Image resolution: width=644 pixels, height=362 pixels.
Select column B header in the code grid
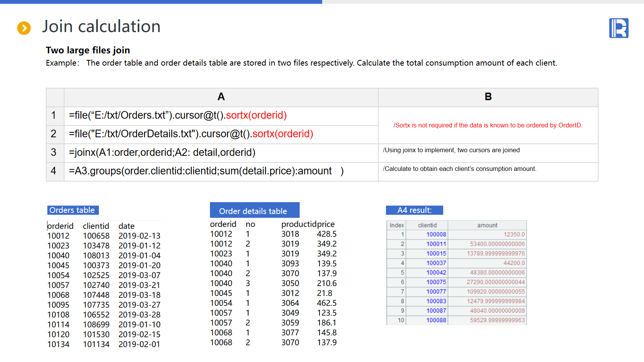[x=488, y=97]
